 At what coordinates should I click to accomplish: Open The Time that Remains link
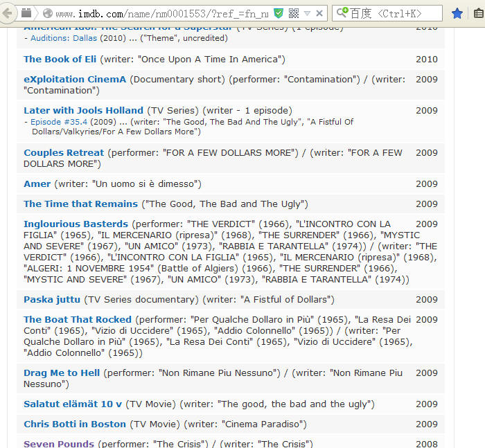(81, 204)
